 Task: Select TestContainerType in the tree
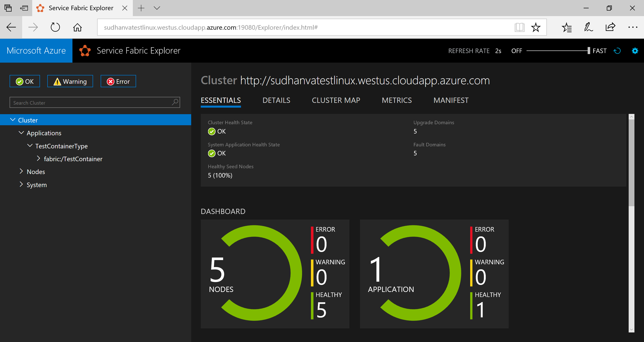click(x=61, y=146)
